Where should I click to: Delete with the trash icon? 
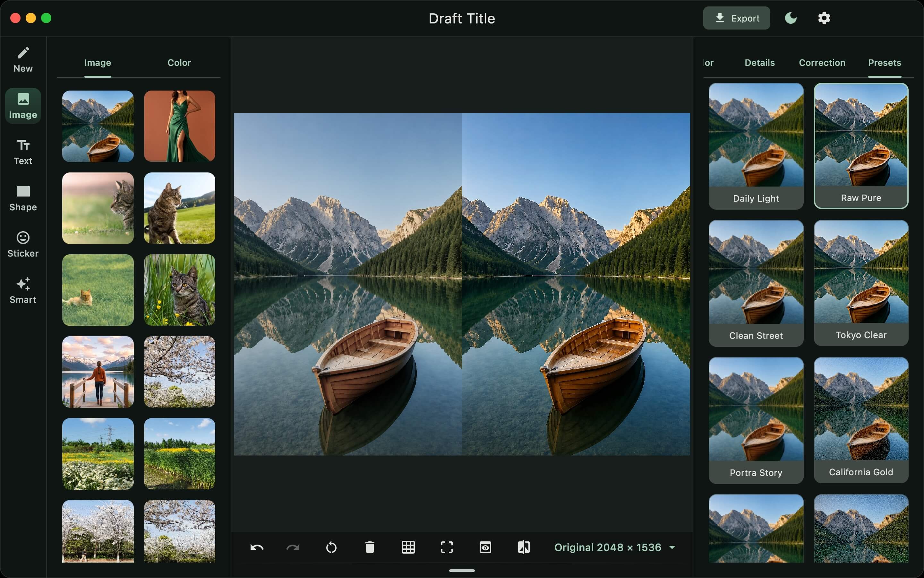point(370,547)
